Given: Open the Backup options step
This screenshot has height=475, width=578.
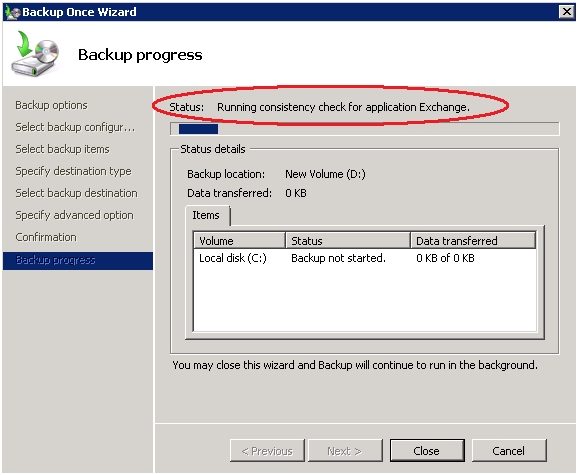Looking at the screenshot, I should coord(51,105).
